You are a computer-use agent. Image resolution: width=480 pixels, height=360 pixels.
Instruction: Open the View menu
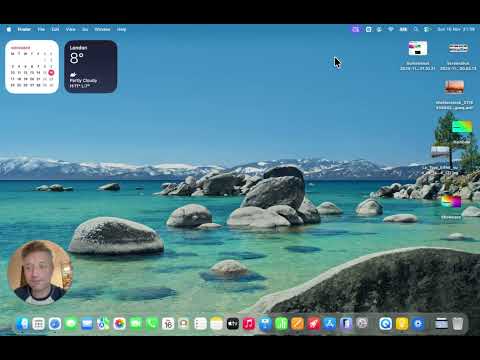click(x=71, y=29)
